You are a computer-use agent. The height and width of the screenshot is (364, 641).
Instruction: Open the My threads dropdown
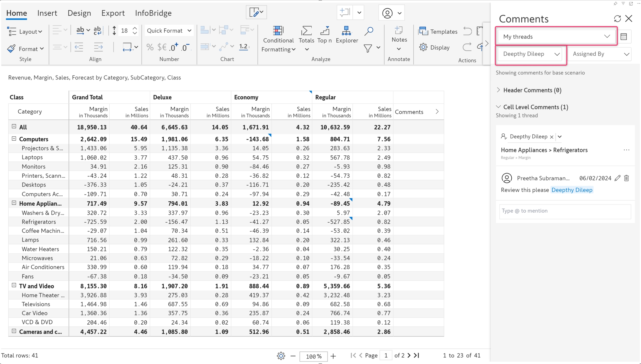pyautogui.click(x=556, y=37)
